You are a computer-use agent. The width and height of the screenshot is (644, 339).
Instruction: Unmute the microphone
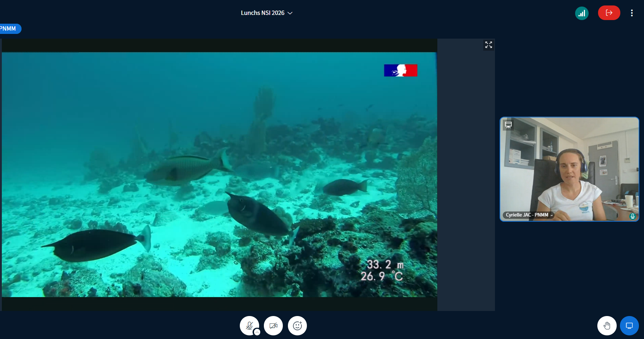pos(249,325)
